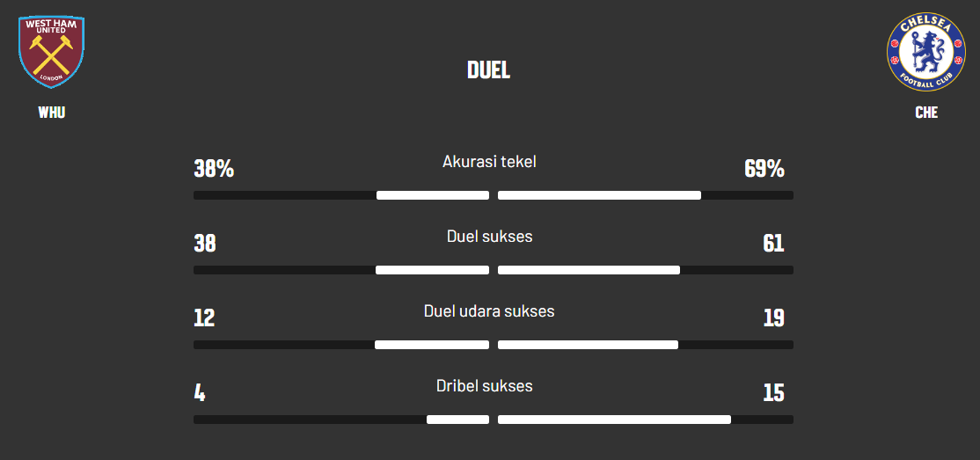Image resolution: width=980 pixels, height=460 pixels.
Task: Click Chelsea's Duel udara sukses bar
Action: (x=588, y=345)
